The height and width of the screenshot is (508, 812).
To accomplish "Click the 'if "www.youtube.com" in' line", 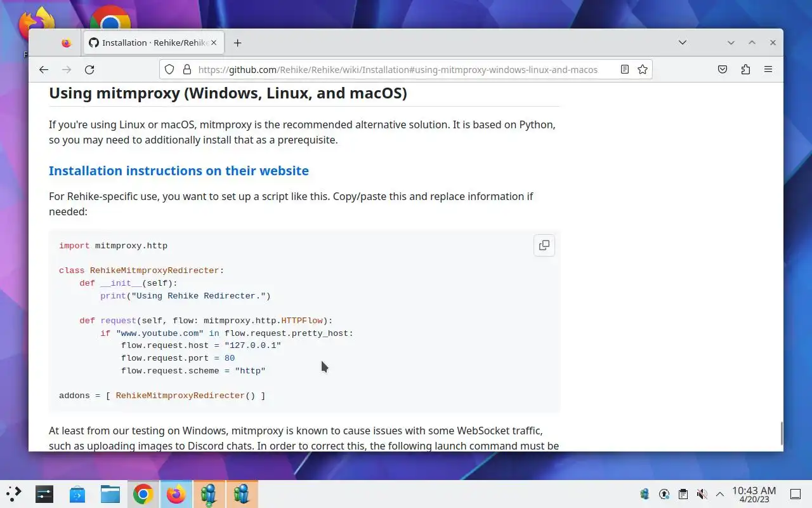I will pyautogui.click(x=226, y=333).
